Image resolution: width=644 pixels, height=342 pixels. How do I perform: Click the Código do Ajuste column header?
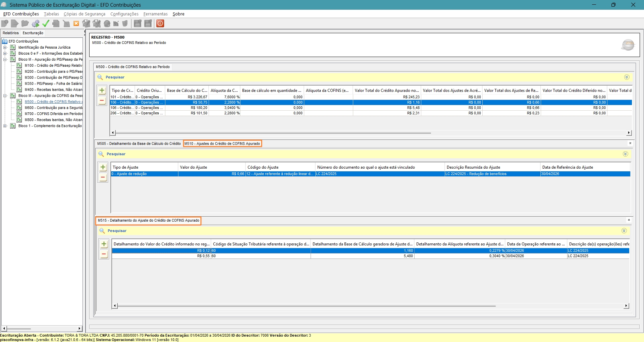click(x=280, y=167)
